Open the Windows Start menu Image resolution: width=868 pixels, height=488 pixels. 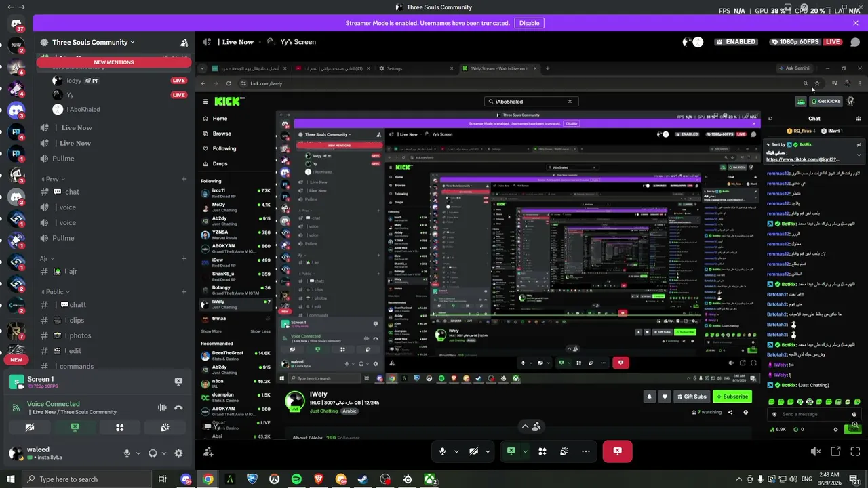10,479
